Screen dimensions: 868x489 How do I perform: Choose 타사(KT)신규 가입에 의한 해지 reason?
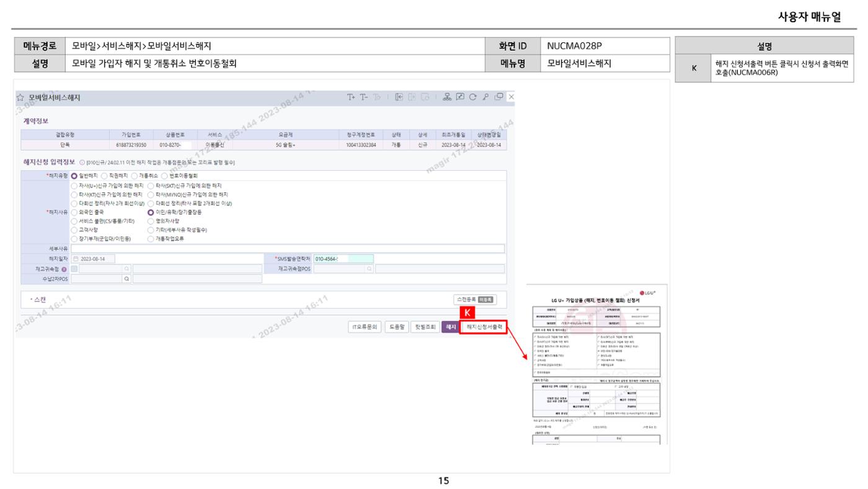pyautogui.click(x=74, y=194)
